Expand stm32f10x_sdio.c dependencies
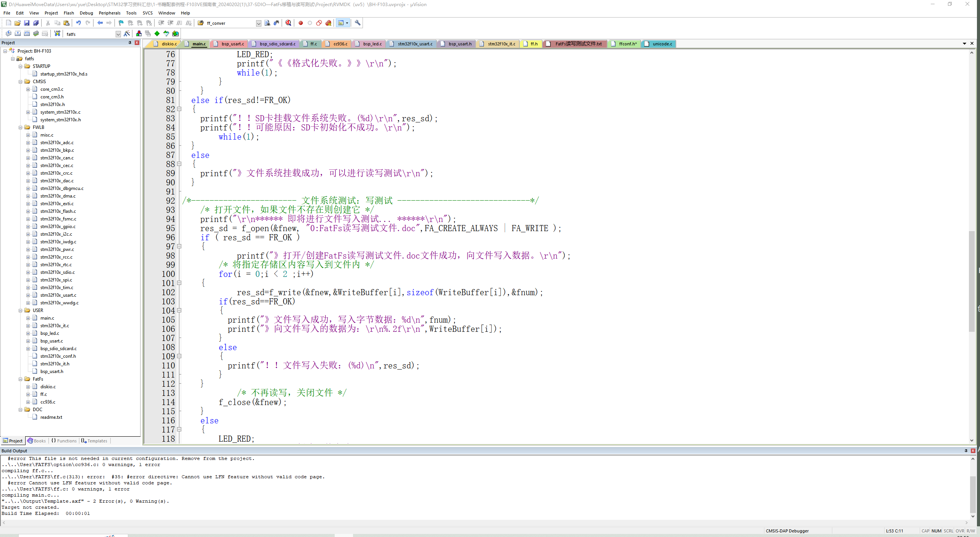 (x=28, y=272)
